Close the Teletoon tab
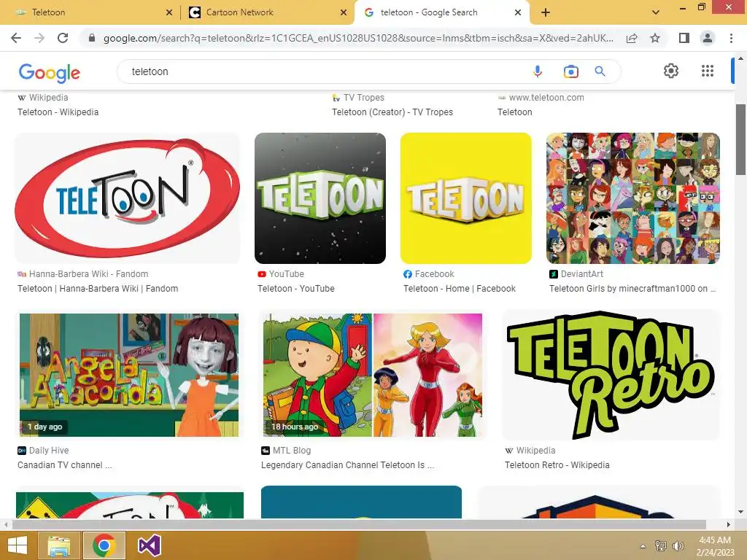The width and height of the screenshot is (747, 560). click(169, 12)
